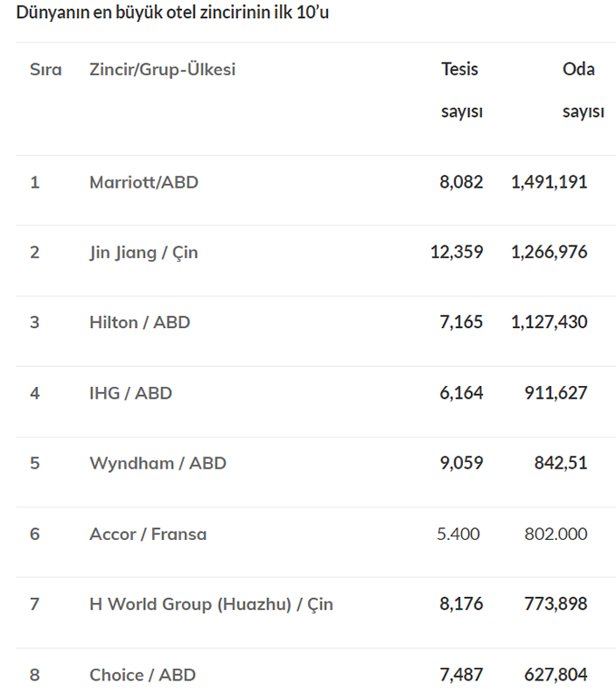The height and width of the screenshot is (694, 616).
Task: Click IHG's facility count 6,164
Action: point(461,393)
